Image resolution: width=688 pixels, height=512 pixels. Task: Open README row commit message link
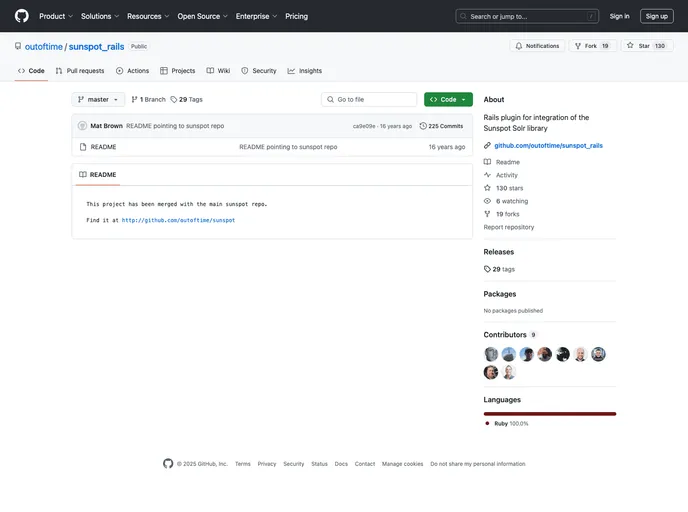288,147
